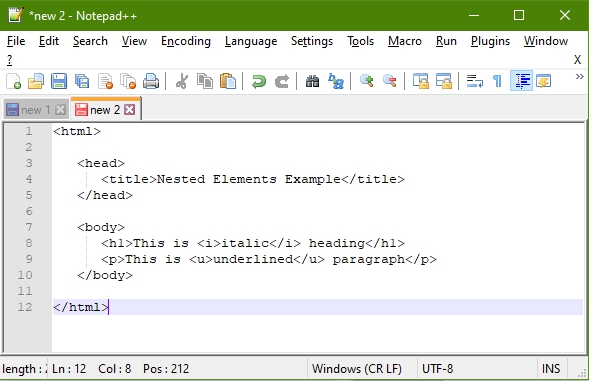Open the Tools menu
Image resolution: width=589 pixels, height=381 pixels.
(360, 41)
